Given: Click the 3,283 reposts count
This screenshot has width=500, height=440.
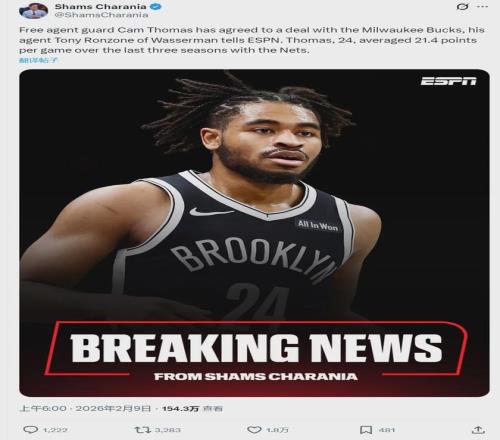Looking at the screenshot, I should tap(168, 430).
